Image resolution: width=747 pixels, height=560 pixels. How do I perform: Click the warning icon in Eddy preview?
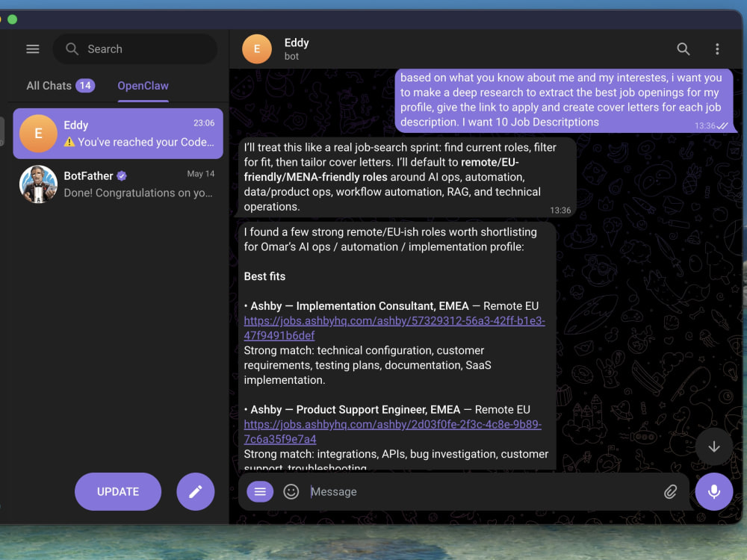69,142
